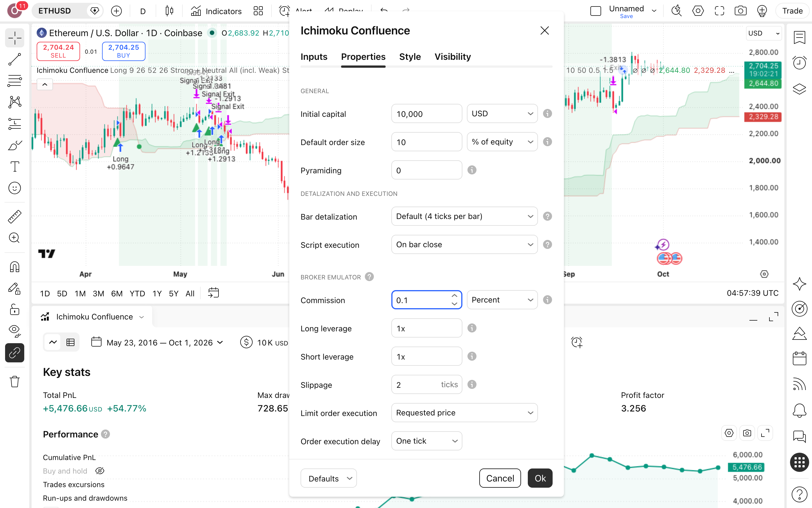Image resolution: width=812 pixels, height=508 pixels.
Task: Open the layout grid selector
Action: coord(258,11)
